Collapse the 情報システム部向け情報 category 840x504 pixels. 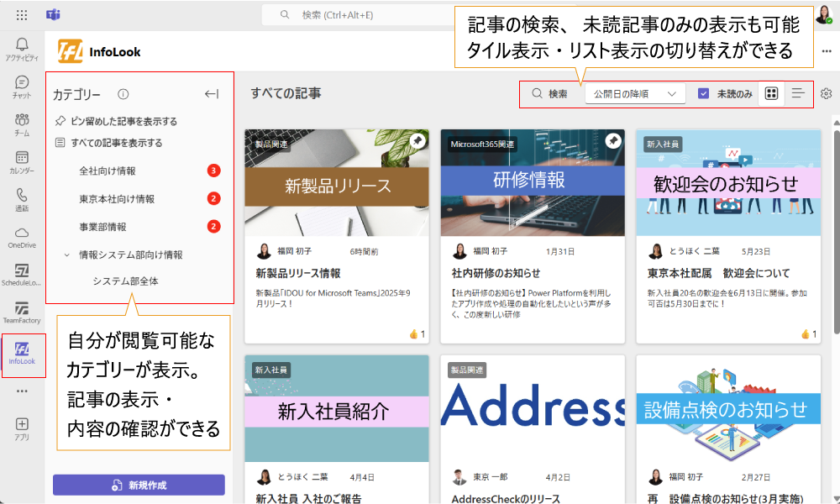click(67, 255)
